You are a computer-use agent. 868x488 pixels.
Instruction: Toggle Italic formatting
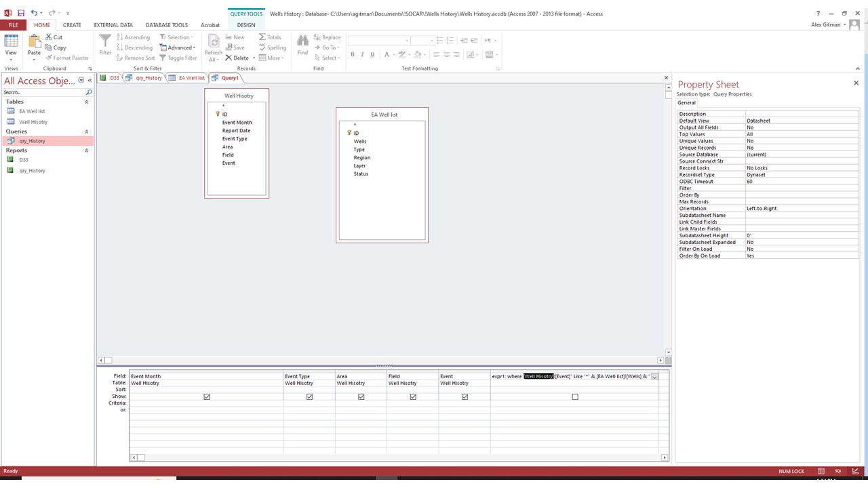(363, 55)
